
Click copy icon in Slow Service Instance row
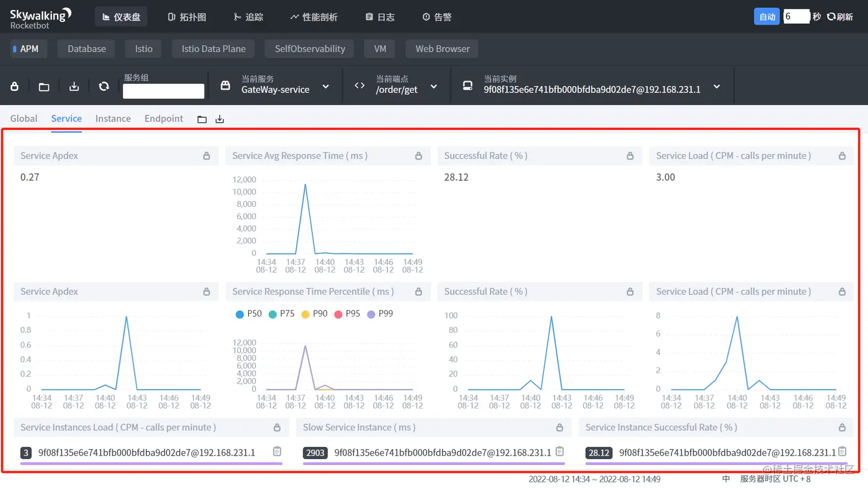(x=560, y=452)
